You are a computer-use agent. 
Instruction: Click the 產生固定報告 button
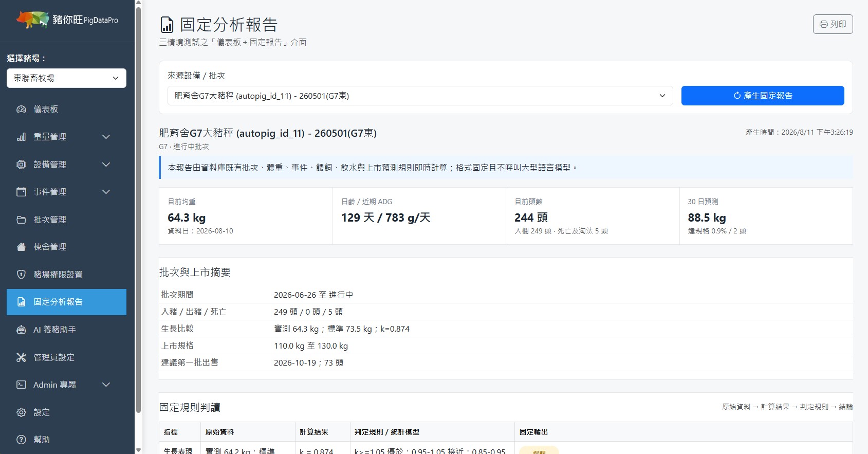click(x=763, y=96)
